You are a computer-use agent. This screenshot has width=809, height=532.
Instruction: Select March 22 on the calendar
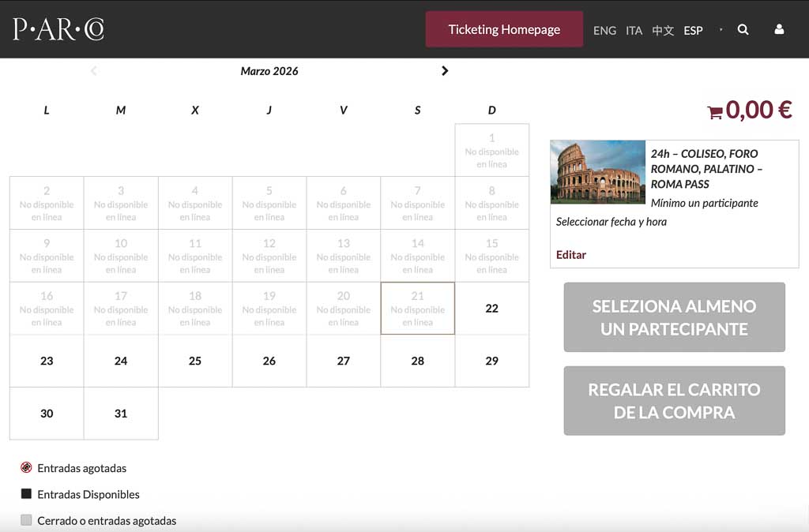[x=491, y=309]
